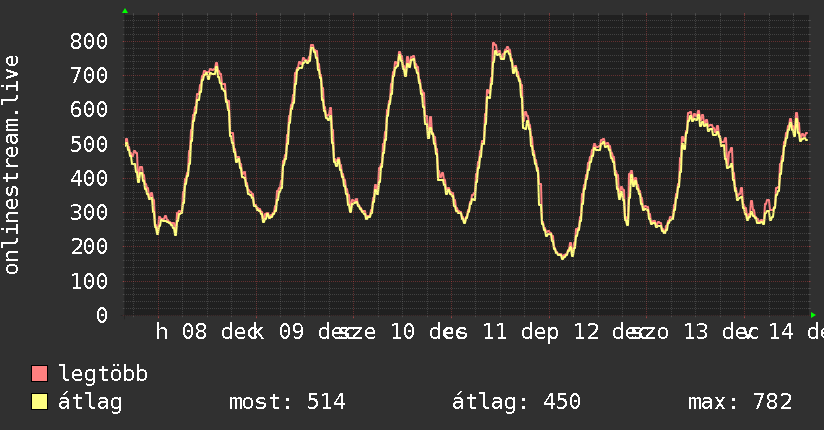The width and height of the screenshot is (824, 430).
Task: Click the 12 date label on x-axis
Action: tap(586, 332)
